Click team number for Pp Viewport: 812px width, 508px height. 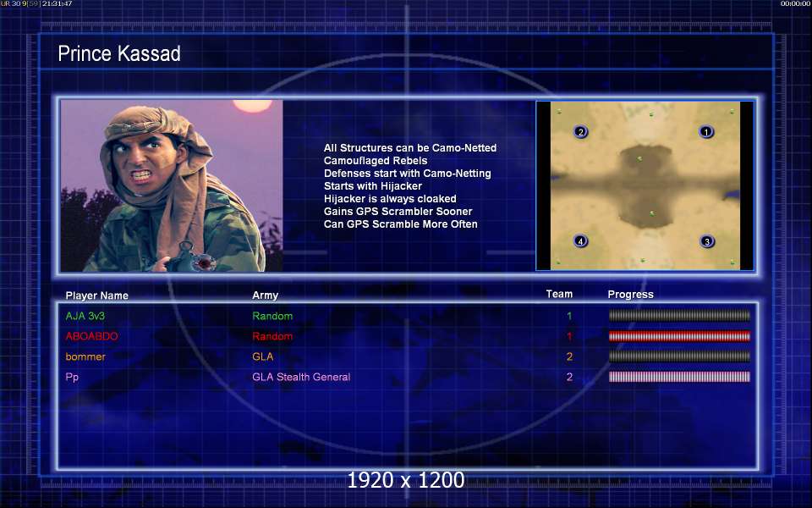(569, 377)
